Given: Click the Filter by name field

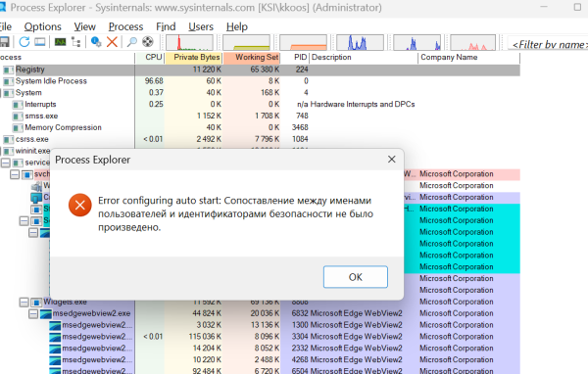Looking at the screenshot, I should [548, 44].
